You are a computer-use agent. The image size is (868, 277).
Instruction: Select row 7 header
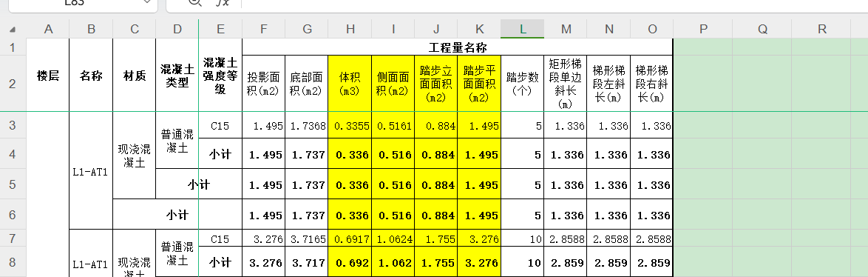(13, 238)
